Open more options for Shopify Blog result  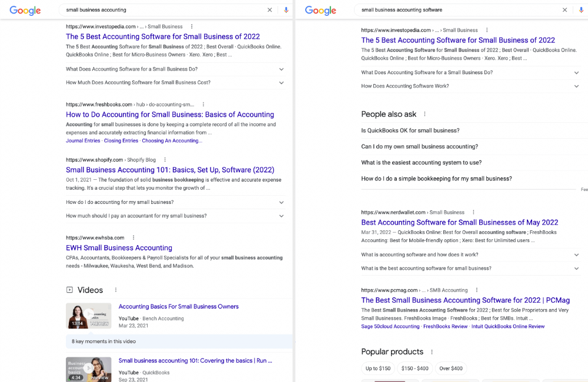(x=165, y=160)
